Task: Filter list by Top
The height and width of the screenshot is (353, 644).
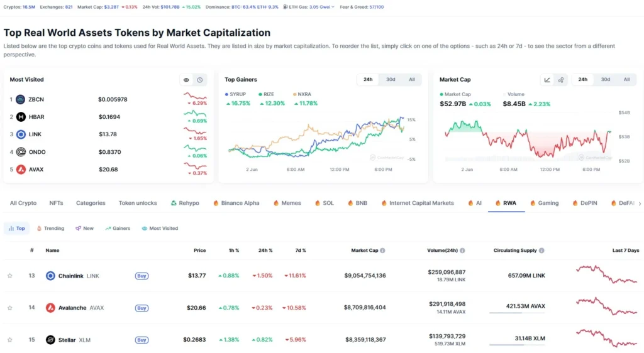Action: point(17,229)
